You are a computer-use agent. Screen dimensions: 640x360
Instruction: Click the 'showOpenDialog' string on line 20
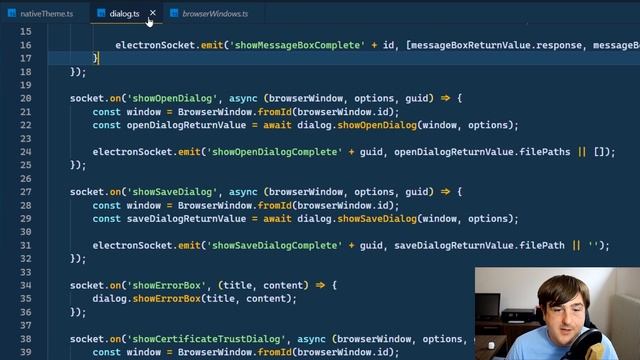(172, 98)
